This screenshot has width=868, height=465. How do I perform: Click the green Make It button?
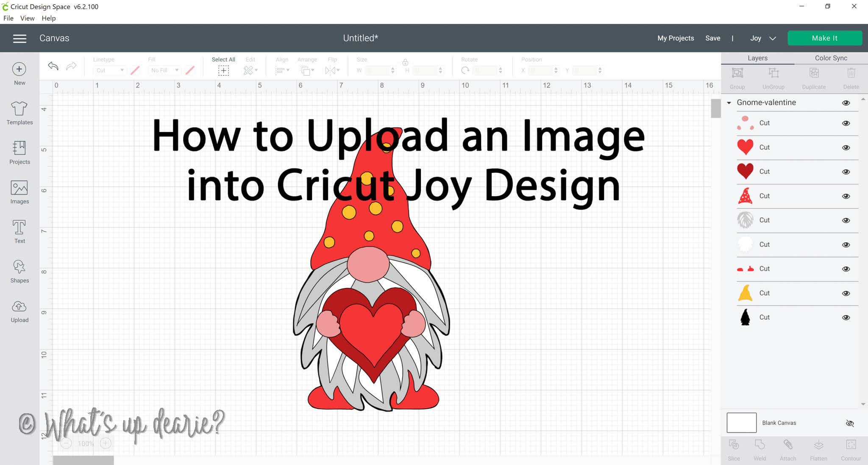[824, 38]
